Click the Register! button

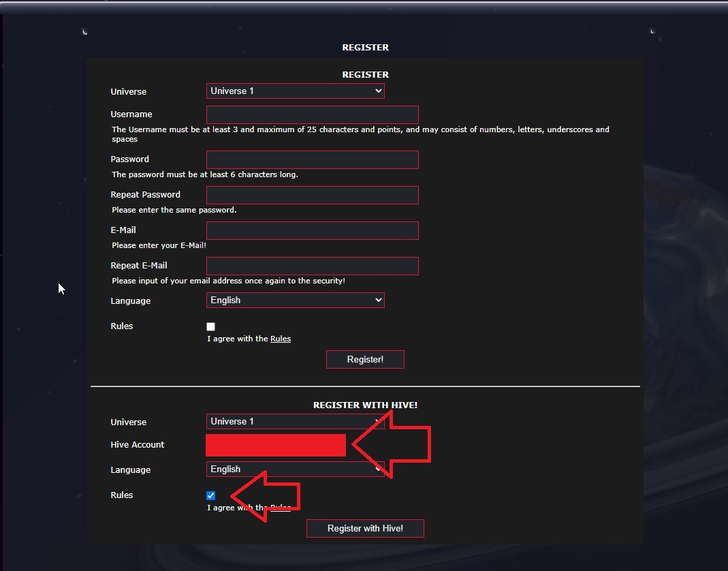[x=366, y=360]
